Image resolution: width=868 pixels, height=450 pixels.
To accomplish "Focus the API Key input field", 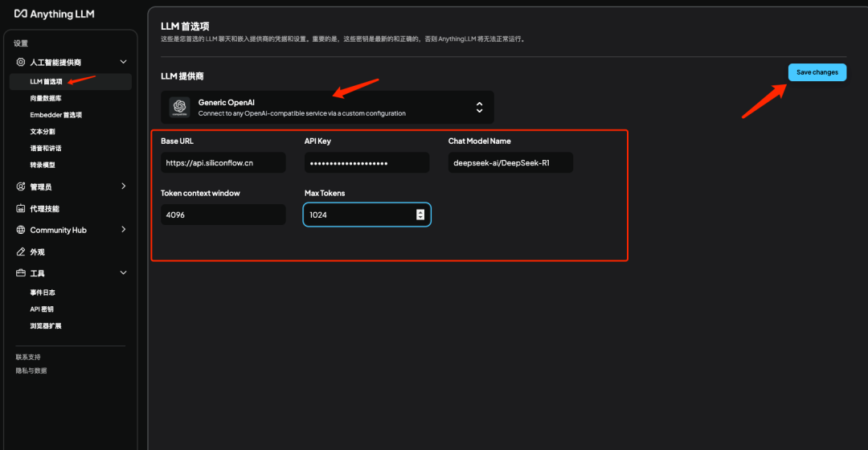I will click(367, 163).
